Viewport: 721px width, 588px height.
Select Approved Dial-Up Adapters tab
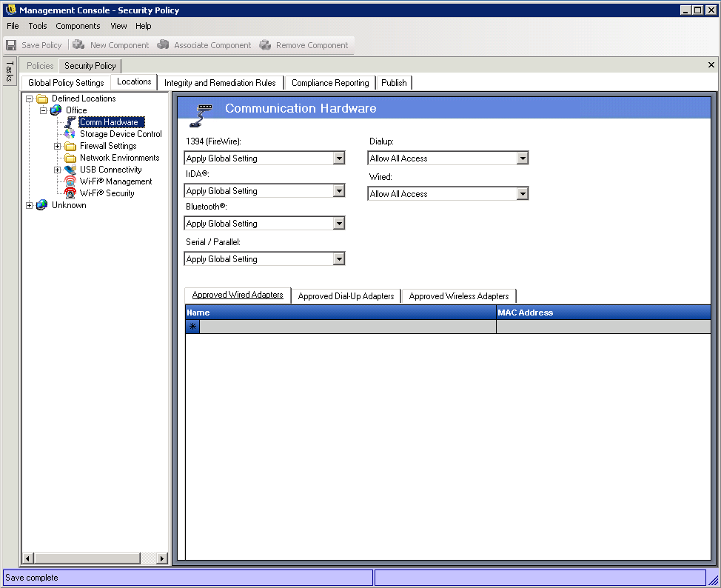tap(346, 296)
